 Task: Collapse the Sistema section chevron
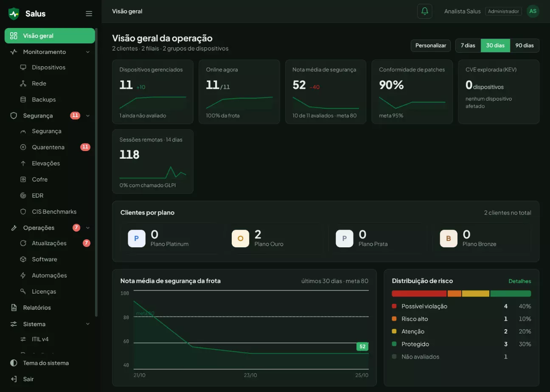point(88,324)
